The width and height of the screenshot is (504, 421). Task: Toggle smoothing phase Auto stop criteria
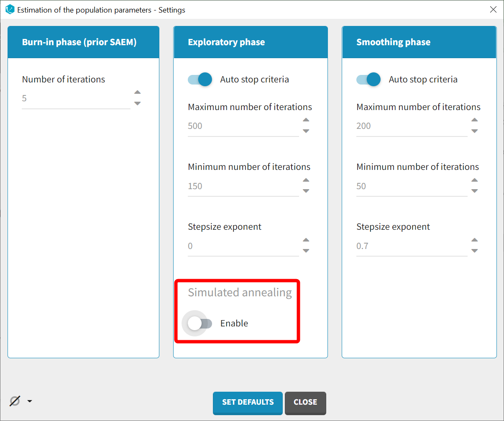pos(368,80)
